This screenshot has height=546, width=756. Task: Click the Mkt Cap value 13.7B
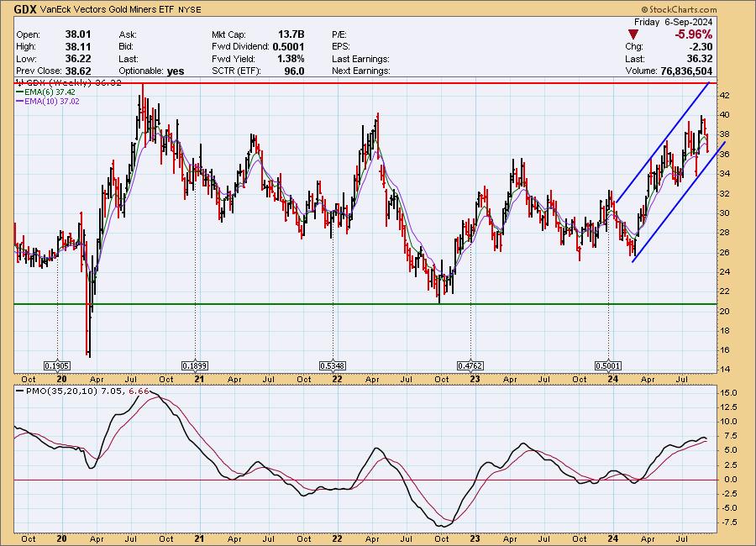click(x=291, y=34)
